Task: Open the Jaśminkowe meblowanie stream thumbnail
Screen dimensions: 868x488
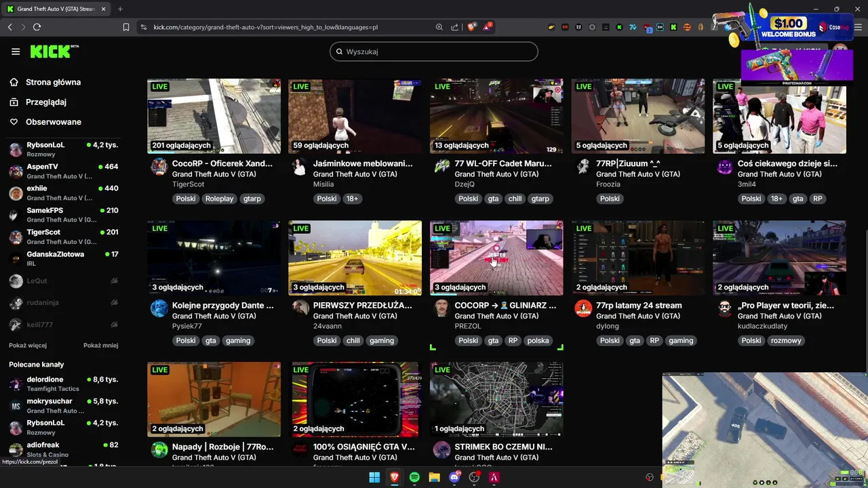Action: pyautogui.click(x=355, y=116)
